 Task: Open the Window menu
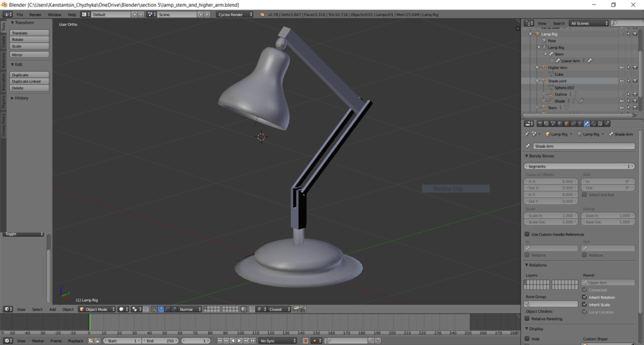(54, 15)
